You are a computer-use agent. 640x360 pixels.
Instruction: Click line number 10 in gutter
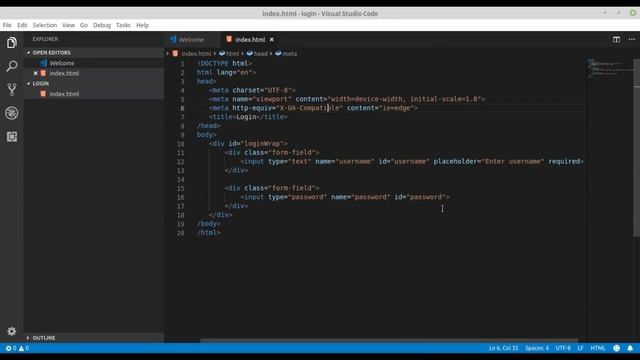click(180, 144)
